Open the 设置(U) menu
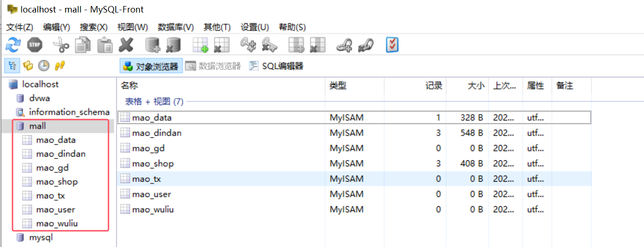The width and height of the screenshot is (644, 247). [x=255, y=27]
